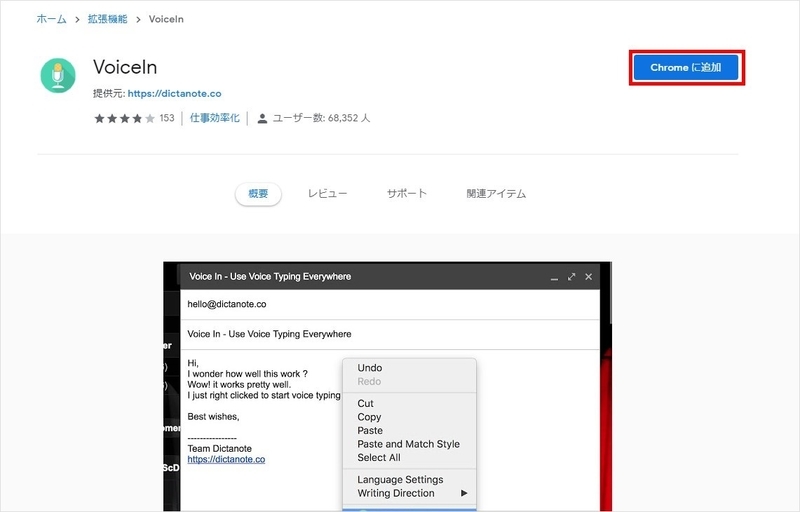Click the "Best wishes," line
The height and width of the screenshot is (512, 800).
(x=213, y=417)
